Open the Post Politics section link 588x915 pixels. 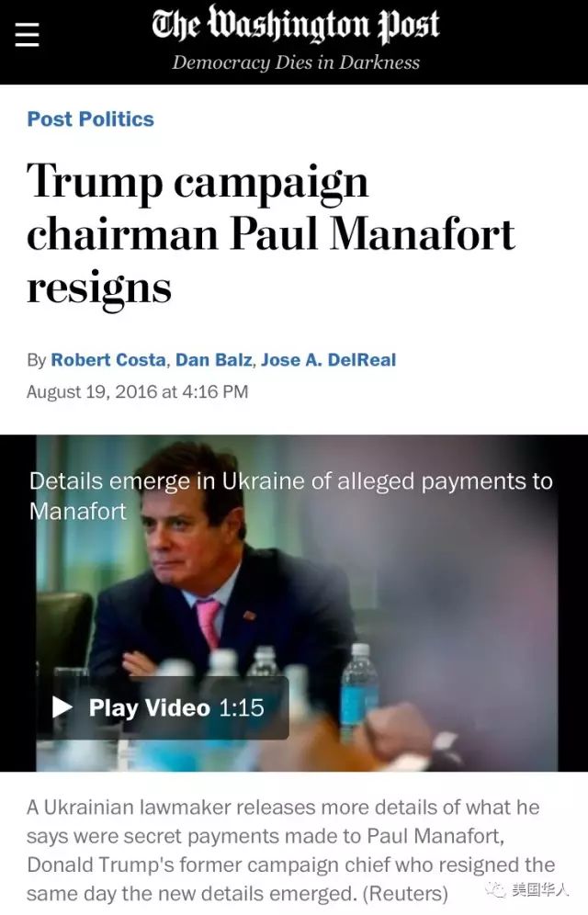(x=90, y=119)
